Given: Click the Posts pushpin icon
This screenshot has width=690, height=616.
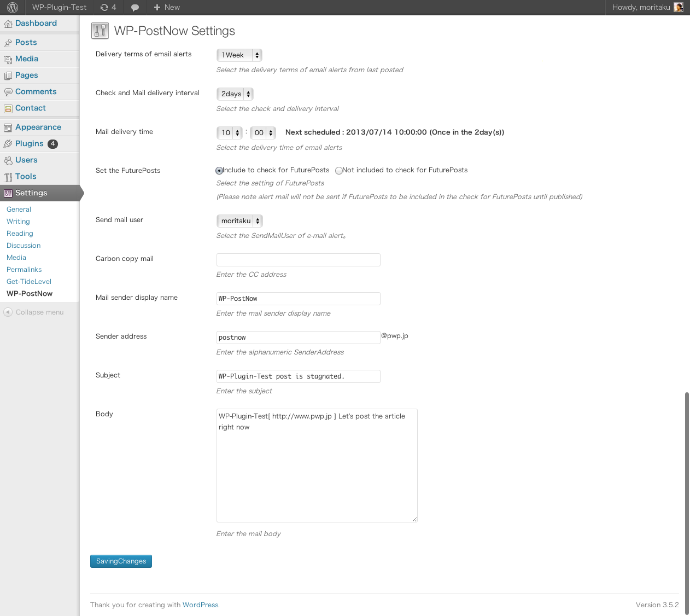Looking at the screenshot, I should (8, 43).
